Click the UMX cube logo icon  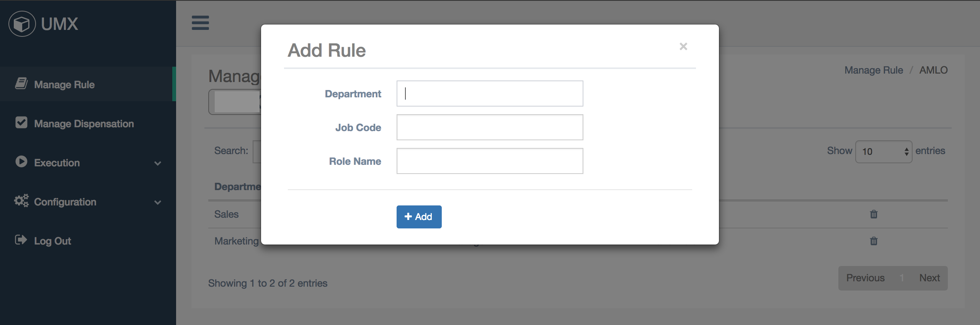(x=22, y=24)
